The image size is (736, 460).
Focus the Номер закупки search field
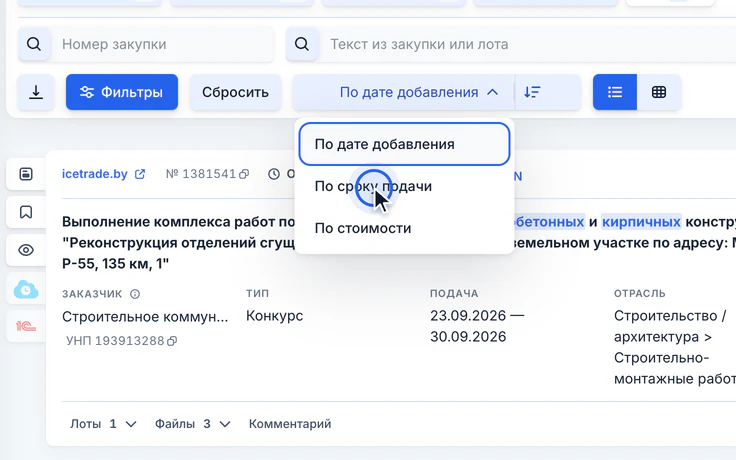click(162, 44)
